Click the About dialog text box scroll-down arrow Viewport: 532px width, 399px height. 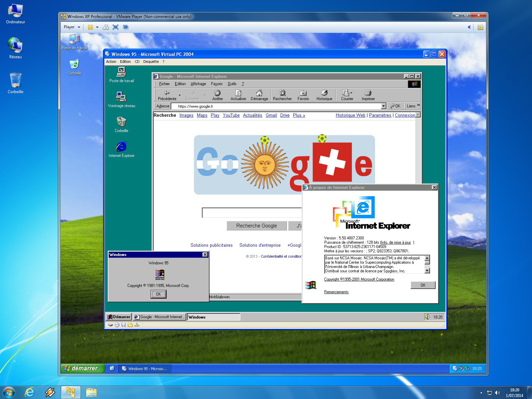pos(427,271)
